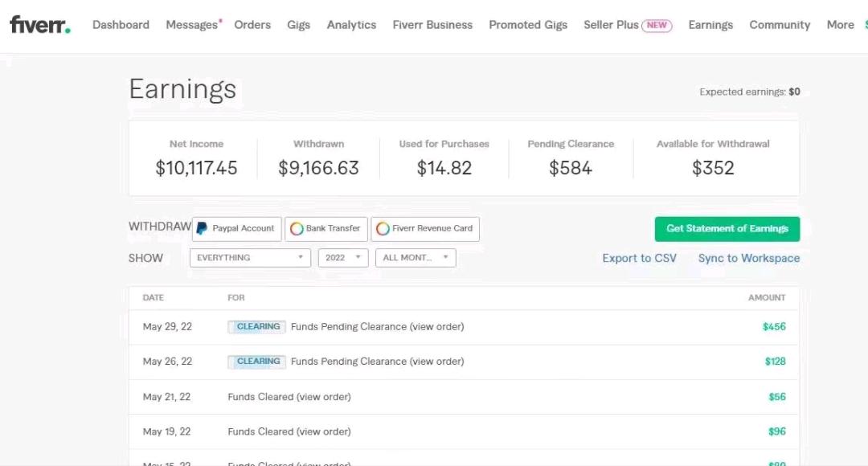Viewport: 868px width, 466px height.
Task: Click the Sync to Workspace link
Action: tap(748, 258)
